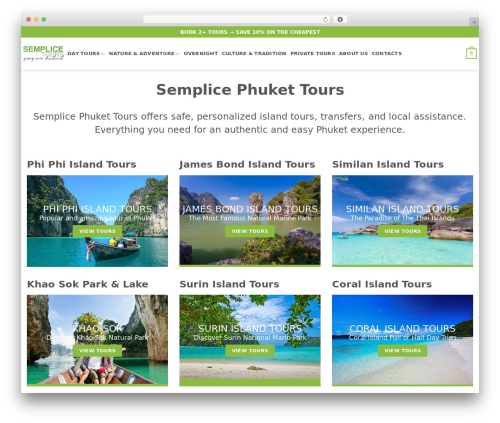Click 'Discover Surin National Marin Park' subtitle

pyautogui.click(x=250, y=338)
